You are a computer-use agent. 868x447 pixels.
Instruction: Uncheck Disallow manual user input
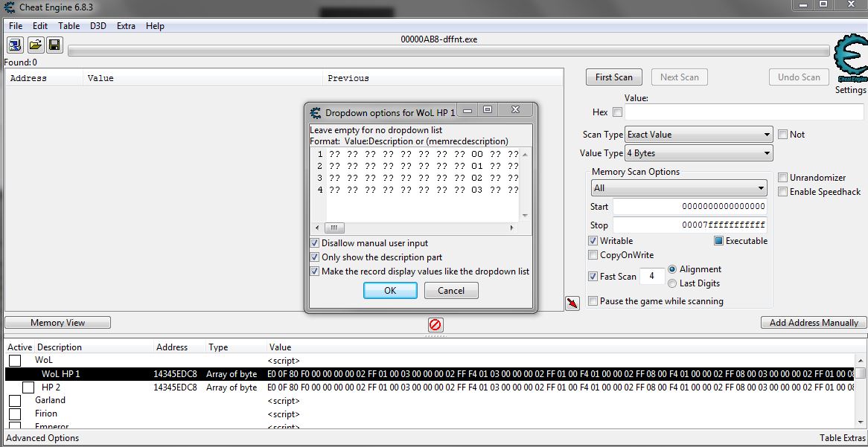pos(315,243)
